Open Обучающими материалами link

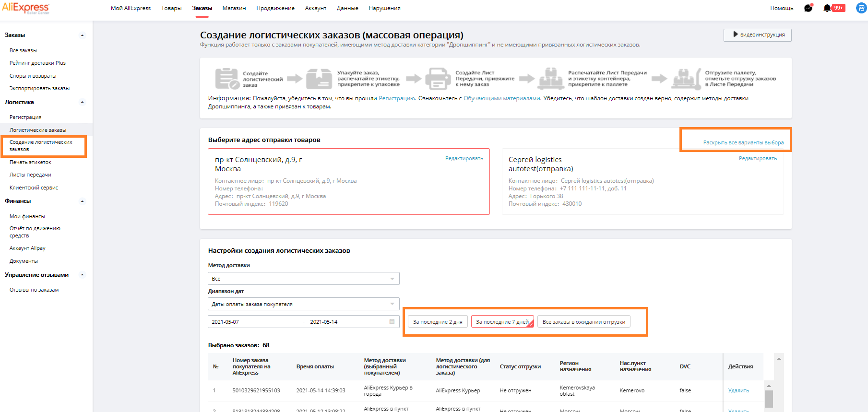click(502, 98)
